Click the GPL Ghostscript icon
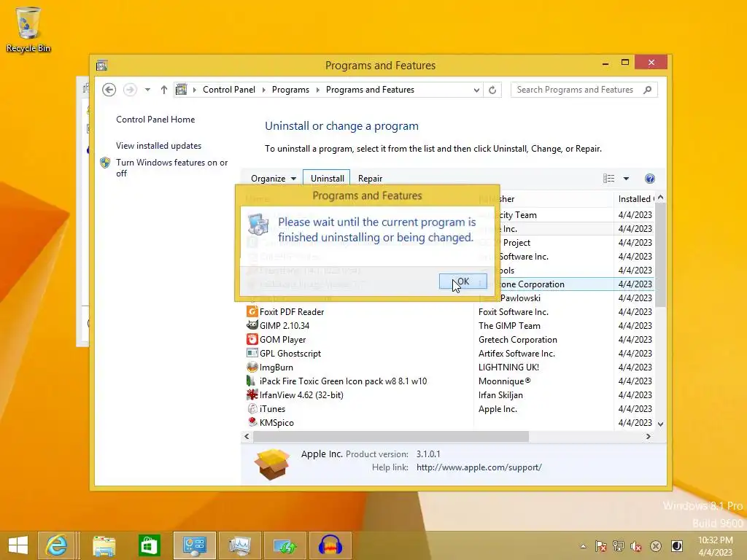The image size is (747, 560). click(x=252, y=353)
